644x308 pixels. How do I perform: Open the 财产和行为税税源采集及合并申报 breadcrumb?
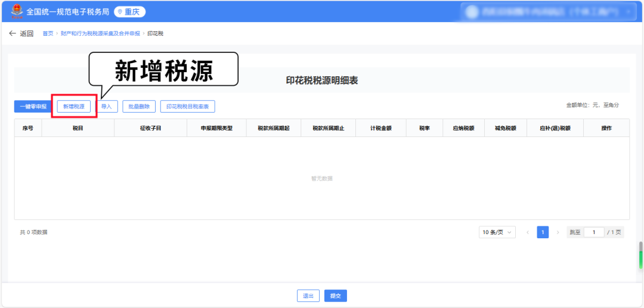pyautogui.click(x=100, y=33)
